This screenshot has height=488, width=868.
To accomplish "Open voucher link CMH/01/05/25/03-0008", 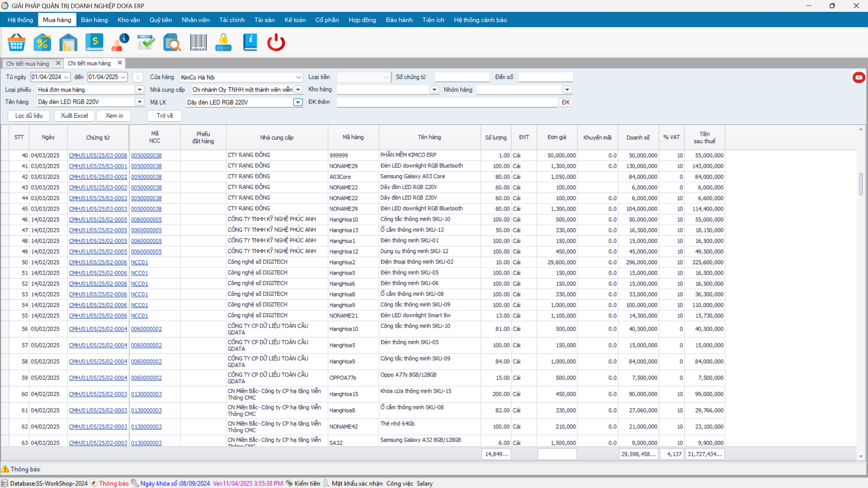I will (x=98, y=155).
